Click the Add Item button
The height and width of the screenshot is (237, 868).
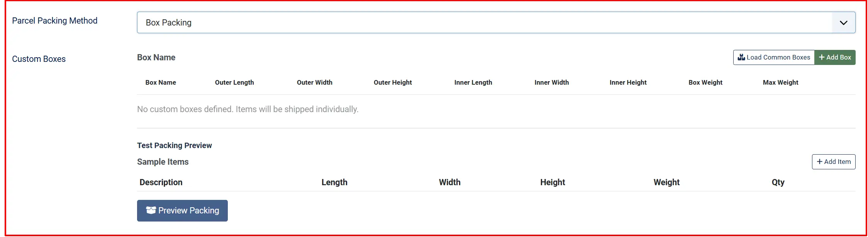pos(834,162)
